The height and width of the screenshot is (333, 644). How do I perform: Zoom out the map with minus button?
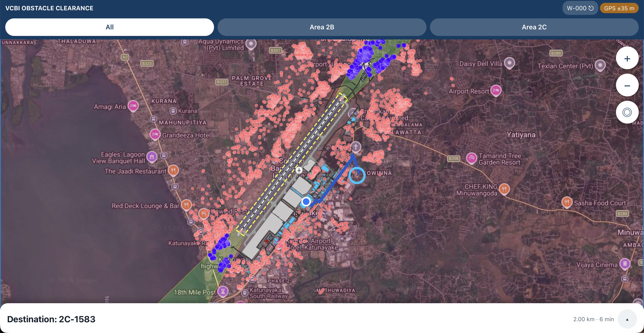click(627, 85)
